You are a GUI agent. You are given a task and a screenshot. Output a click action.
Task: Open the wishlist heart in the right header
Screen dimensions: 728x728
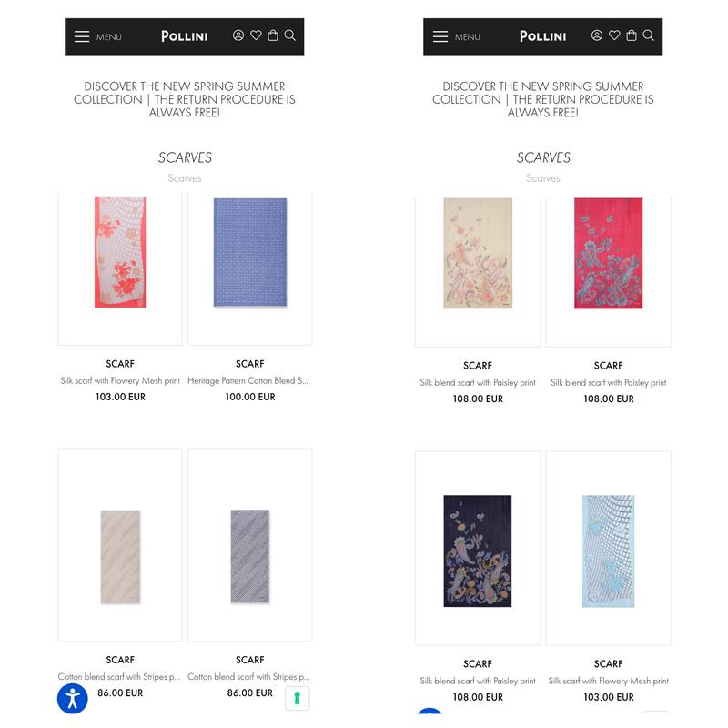tap(614, 35)
